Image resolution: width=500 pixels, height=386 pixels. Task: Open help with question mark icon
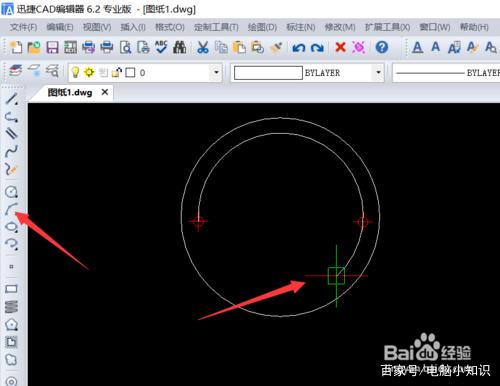pyautogui.click(x=382, y=47)
